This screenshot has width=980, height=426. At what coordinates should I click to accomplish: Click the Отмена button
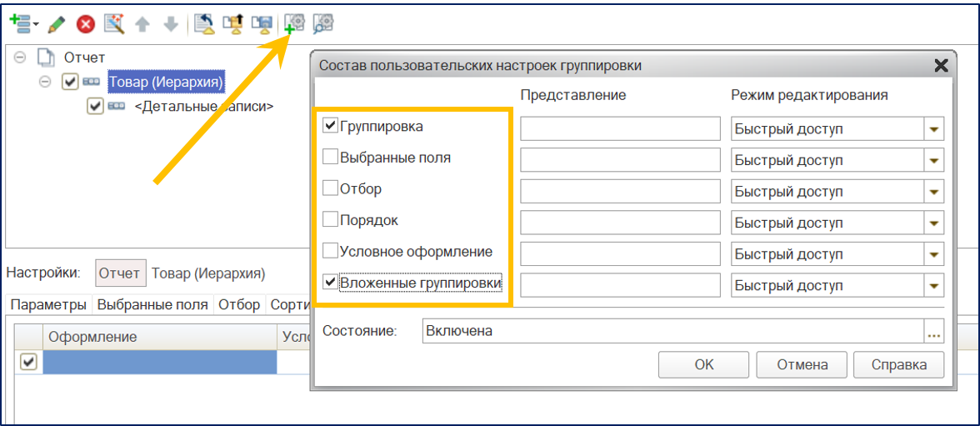pos(802,364)
